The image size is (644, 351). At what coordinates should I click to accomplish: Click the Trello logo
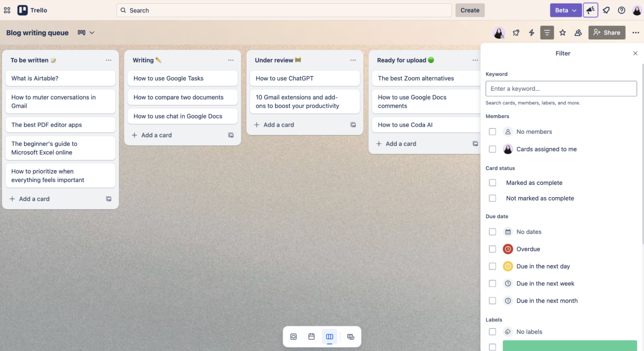32,10
